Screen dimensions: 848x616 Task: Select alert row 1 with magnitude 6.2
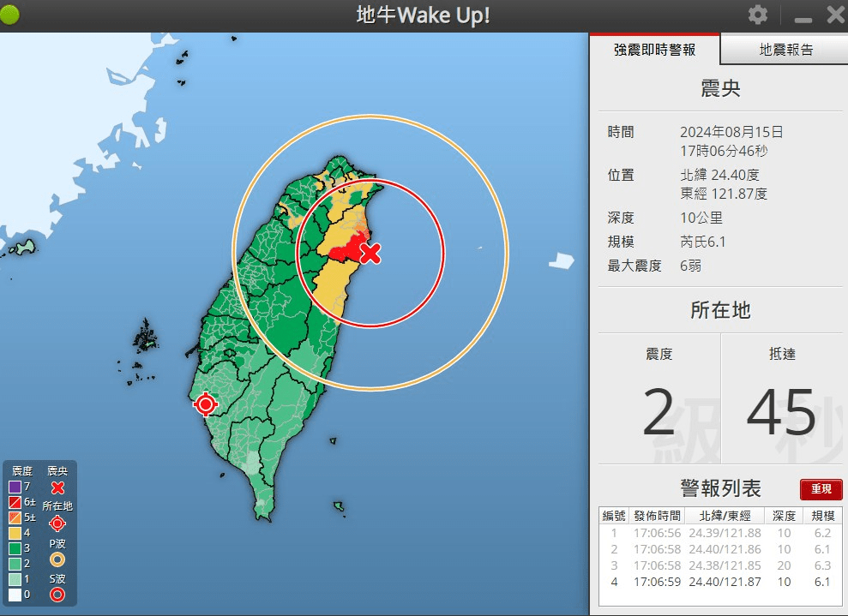tap(720, 534)
